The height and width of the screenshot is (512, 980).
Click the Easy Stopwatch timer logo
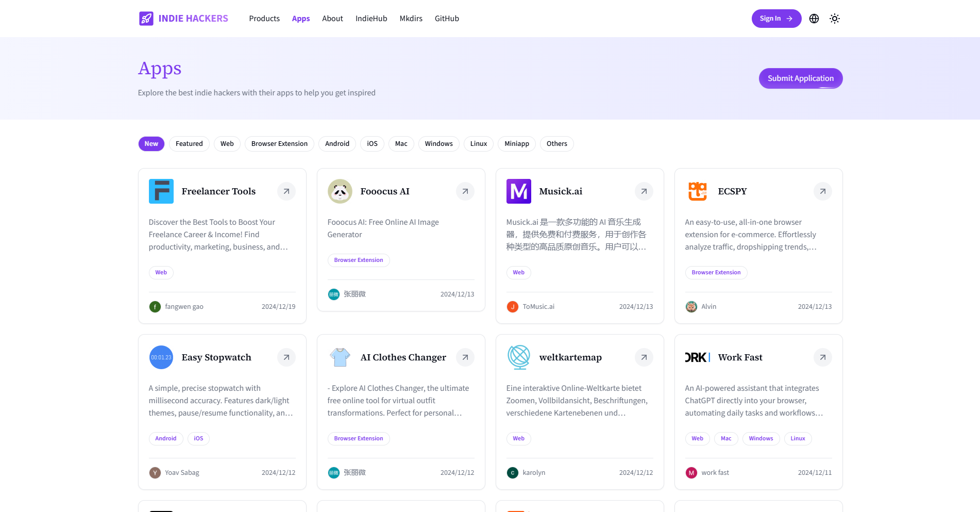tap(161, 357)
